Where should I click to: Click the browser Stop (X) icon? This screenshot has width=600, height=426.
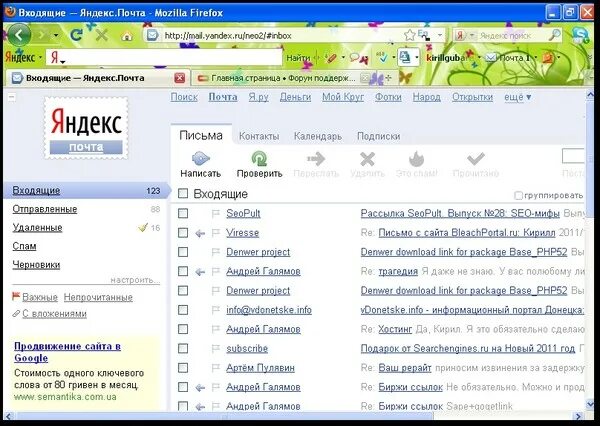pos(101,36)
